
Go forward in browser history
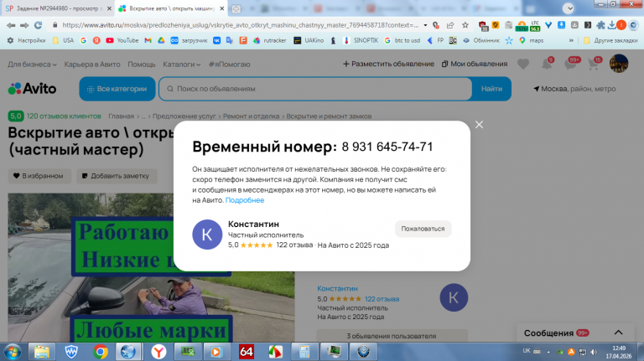[24, 25]
